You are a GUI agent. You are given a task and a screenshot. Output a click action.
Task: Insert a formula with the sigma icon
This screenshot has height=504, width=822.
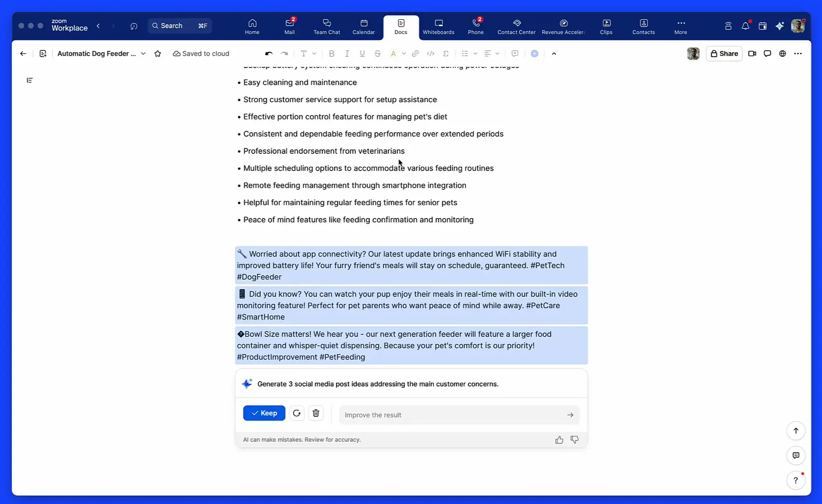click(x=446, y=54)
